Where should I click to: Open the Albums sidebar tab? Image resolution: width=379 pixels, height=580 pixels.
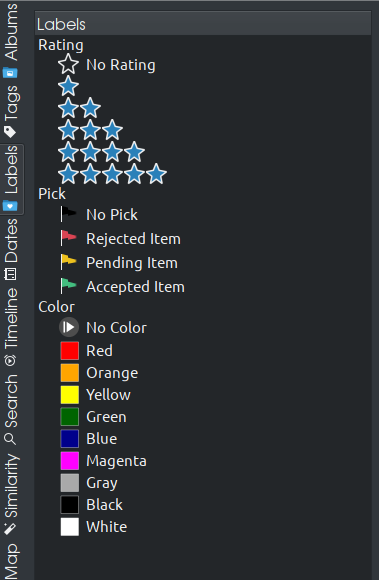[x=11, y=41]
